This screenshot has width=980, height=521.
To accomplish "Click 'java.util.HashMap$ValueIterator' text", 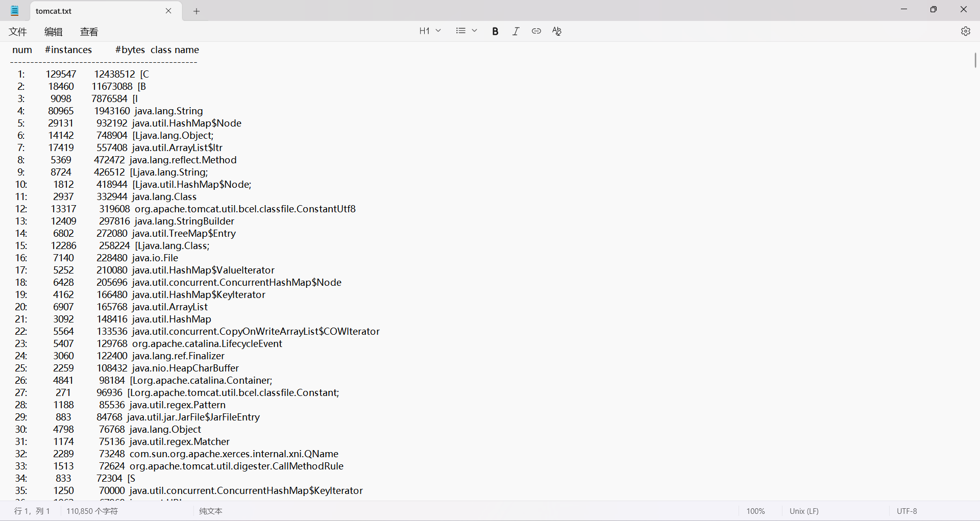I will (203, 270).
